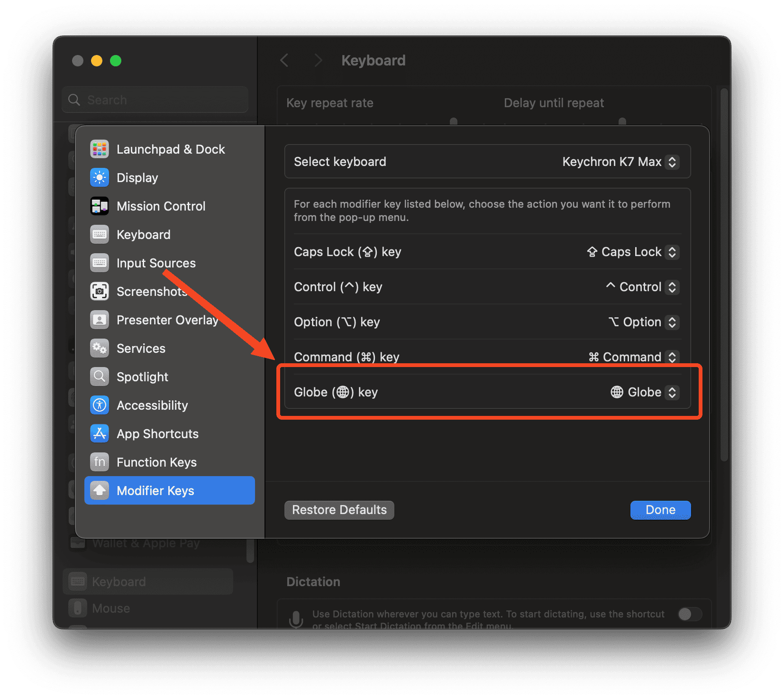Click the Restore Defaults button

click(339, 510)
